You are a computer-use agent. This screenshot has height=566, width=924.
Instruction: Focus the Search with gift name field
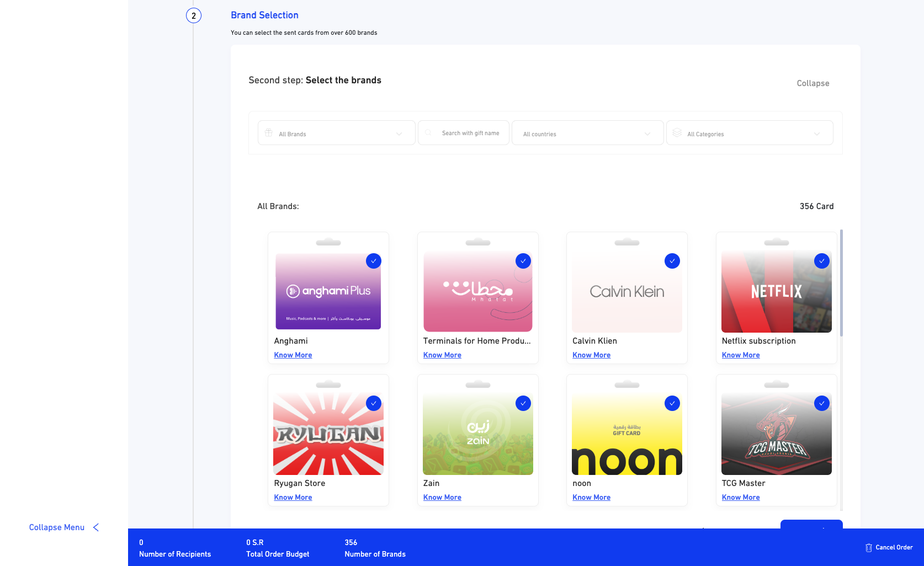click(x=464, y=133)
